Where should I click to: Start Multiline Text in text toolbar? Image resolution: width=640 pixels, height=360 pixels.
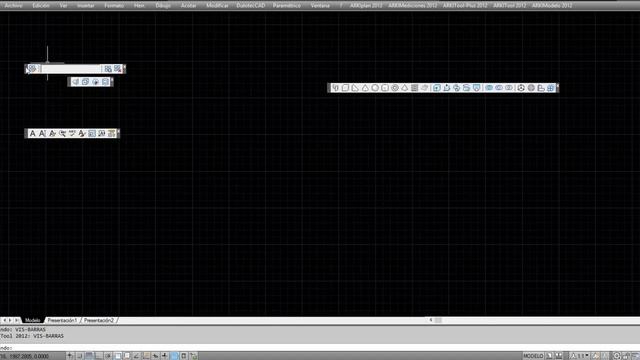tap(33, 133)
